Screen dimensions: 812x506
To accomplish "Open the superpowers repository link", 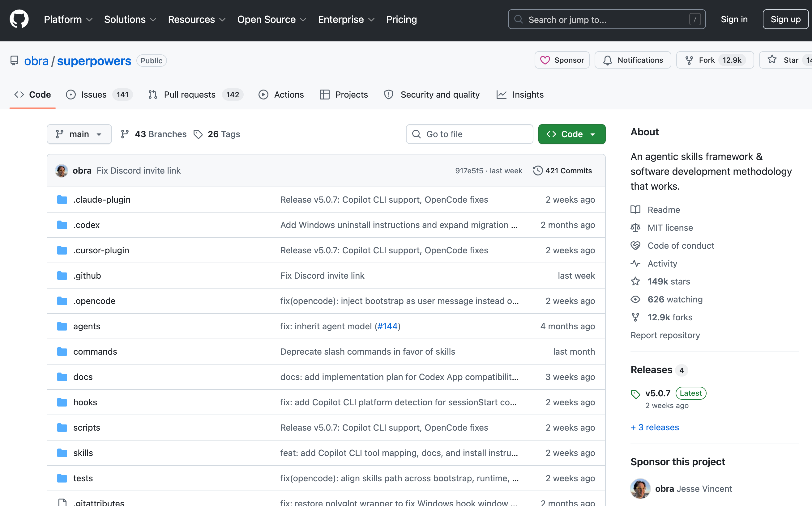I will [x=94, y=61].
